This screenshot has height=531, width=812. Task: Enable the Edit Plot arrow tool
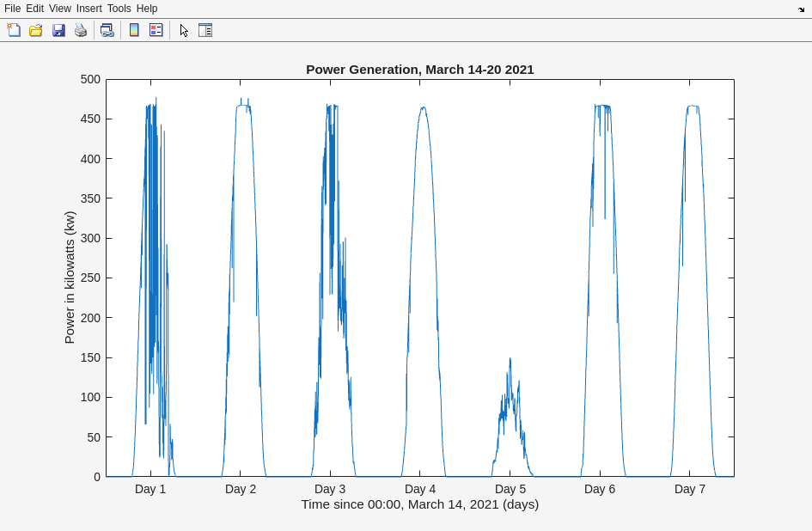pyautogui.click(x=183, y=30)
